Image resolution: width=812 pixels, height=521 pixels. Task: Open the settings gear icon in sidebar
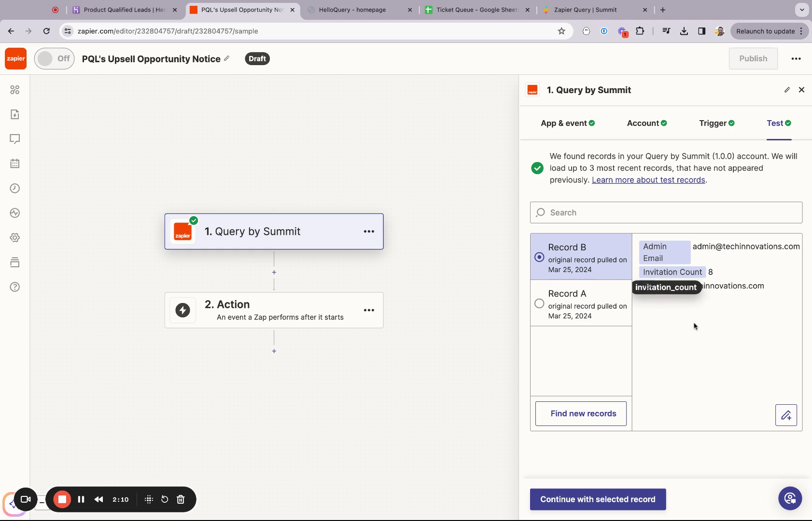(x=15, y=238)
